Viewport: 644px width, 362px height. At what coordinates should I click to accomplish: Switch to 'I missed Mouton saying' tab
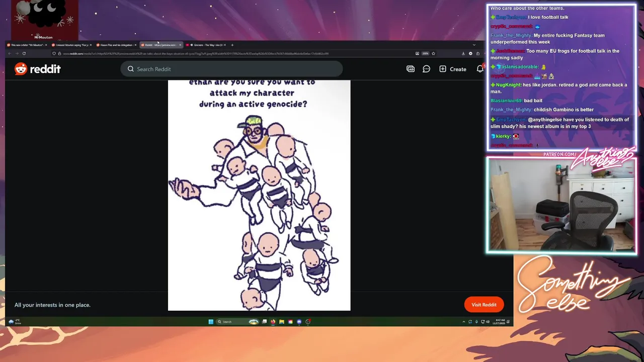tap(70, 45)
